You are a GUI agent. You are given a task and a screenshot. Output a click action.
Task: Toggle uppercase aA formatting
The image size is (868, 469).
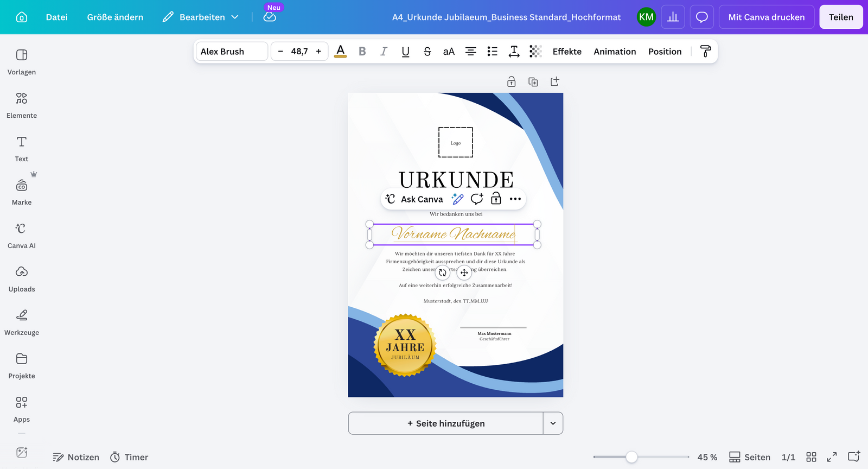click(449, 52)
